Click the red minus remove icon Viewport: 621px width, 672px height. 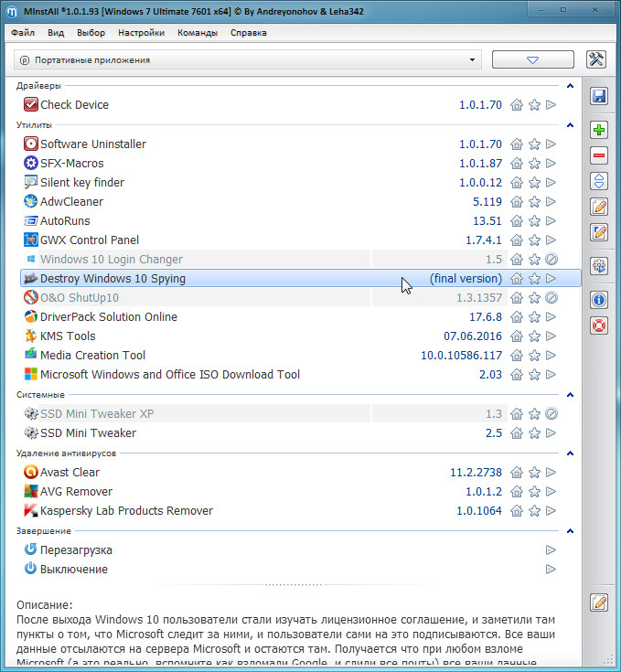click(599, 155)
